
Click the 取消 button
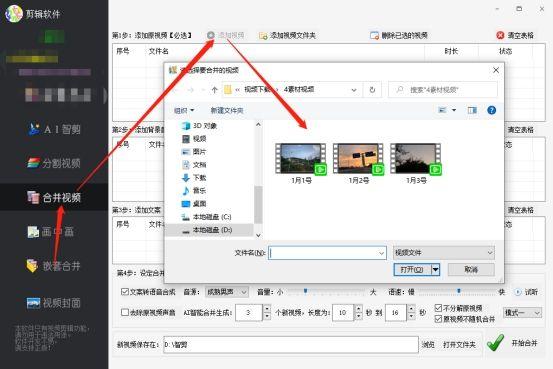tap(471, 270)
